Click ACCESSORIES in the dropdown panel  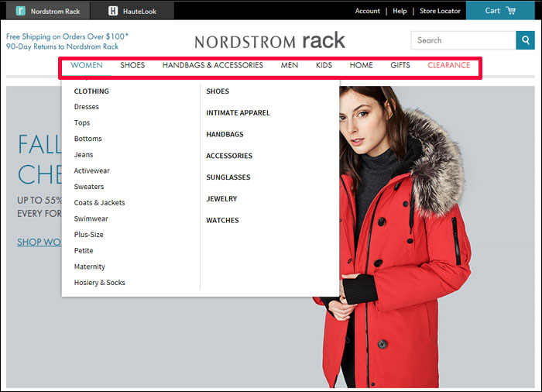coord(229,156)
